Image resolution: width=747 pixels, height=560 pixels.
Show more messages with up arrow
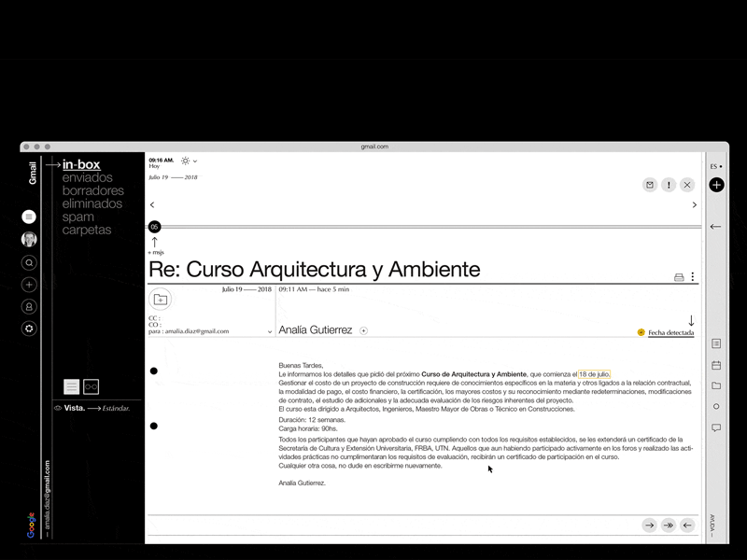click(154, 242)
